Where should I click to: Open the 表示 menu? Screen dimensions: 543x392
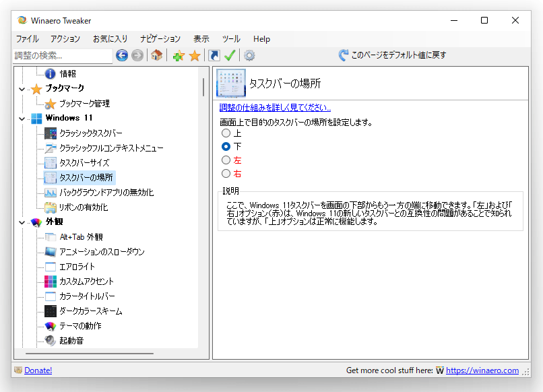pos(201,39)
